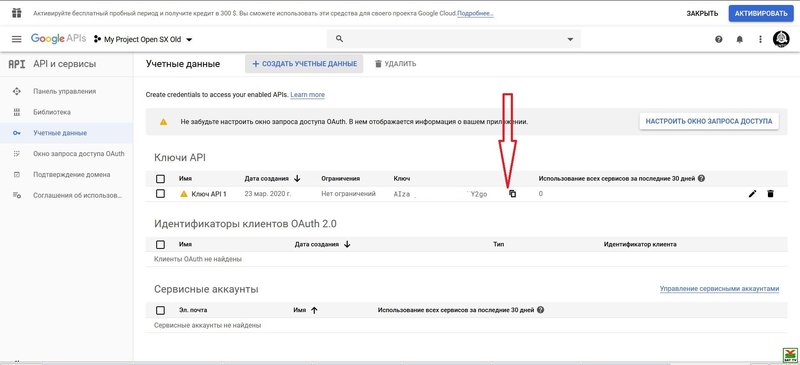The height and width of the screenshot is (365, 800).
Task: Click the Тип column header
Action: (x=499, y=245)
